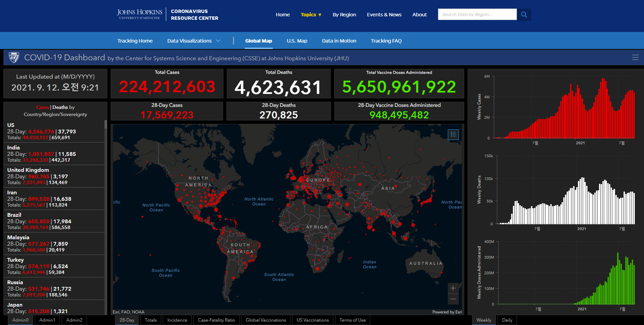
Task: Open Events & News page
Action: (x=384, y=15)
